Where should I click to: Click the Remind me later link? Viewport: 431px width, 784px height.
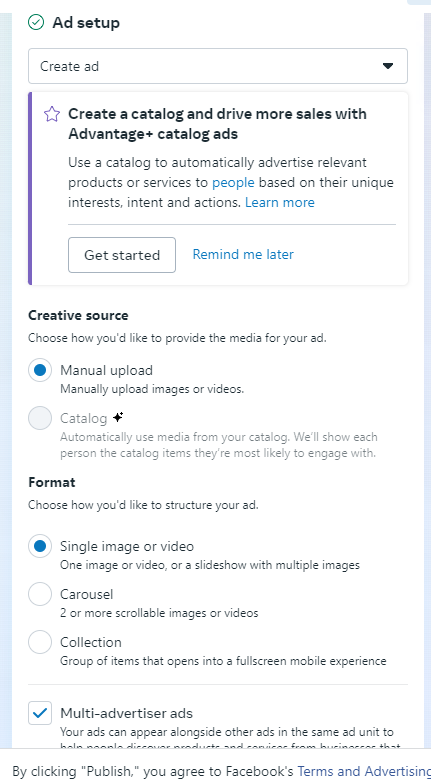pyautogui.click(x=243, y=254)
